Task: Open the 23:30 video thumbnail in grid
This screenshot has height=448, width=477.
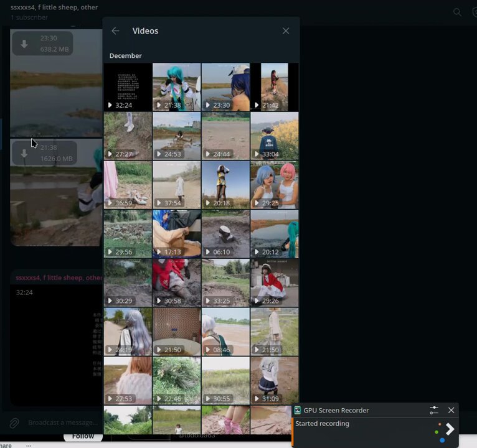Action: pyautogui.click(x=225, y=87)
